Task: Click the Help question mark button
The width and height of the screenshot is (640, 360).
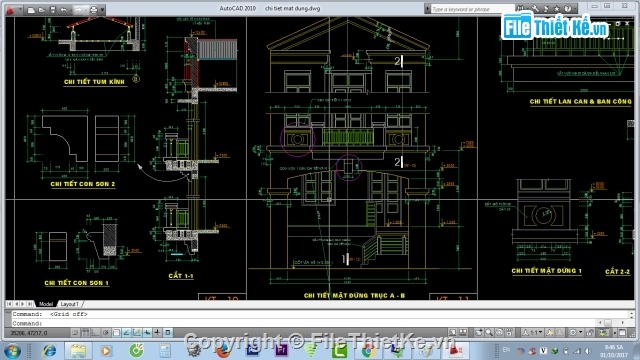Action: [x=568, y=9]
